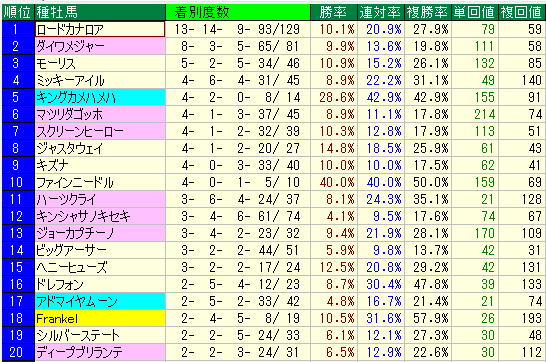Sort by the 勝率 column header
Screen dimensions: 546x362
(334, 12)
